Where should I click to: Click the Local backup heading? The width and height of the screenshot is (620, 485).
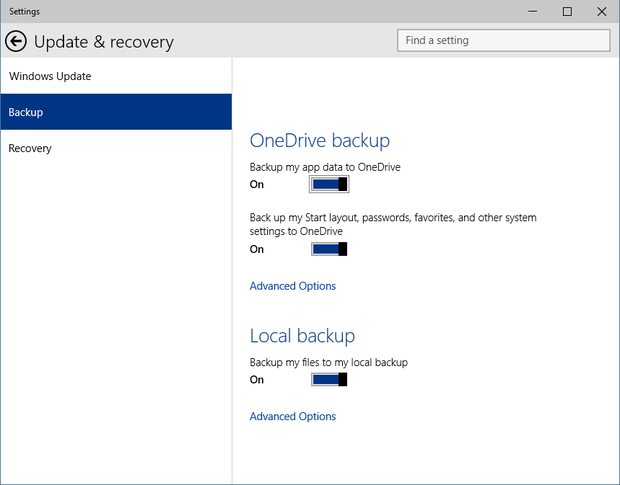tap(302, 336)
